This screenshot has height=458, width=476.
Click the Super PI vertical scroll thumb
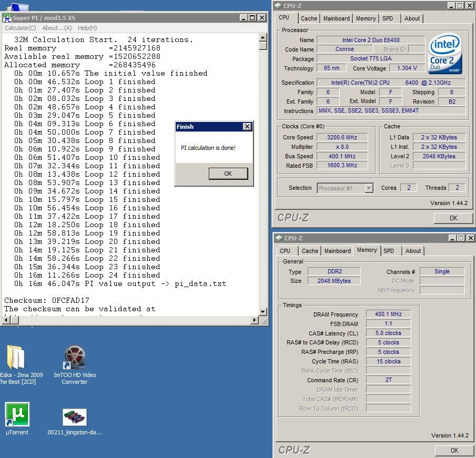263,46
